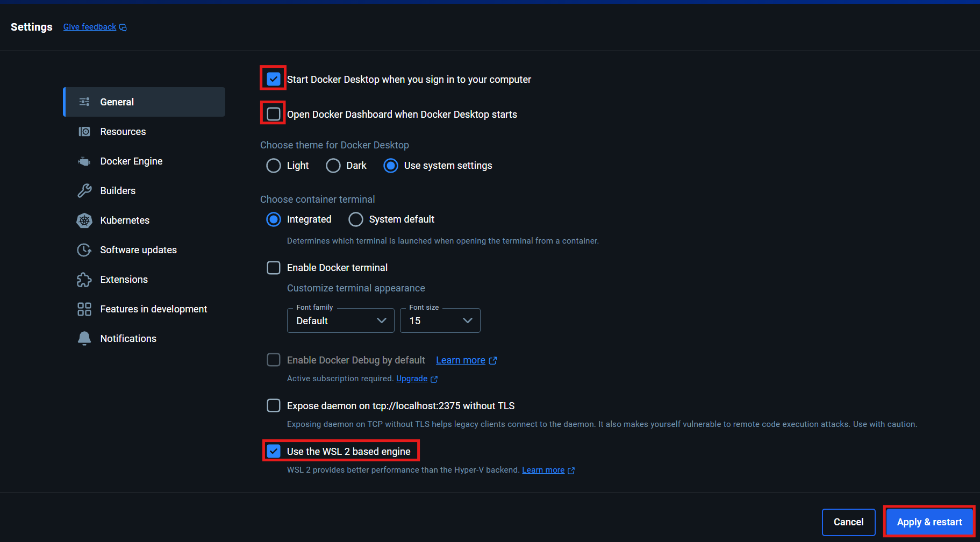The image size is (980, 542).
Task: Open Notifications settings
Action: click(144, 338)
